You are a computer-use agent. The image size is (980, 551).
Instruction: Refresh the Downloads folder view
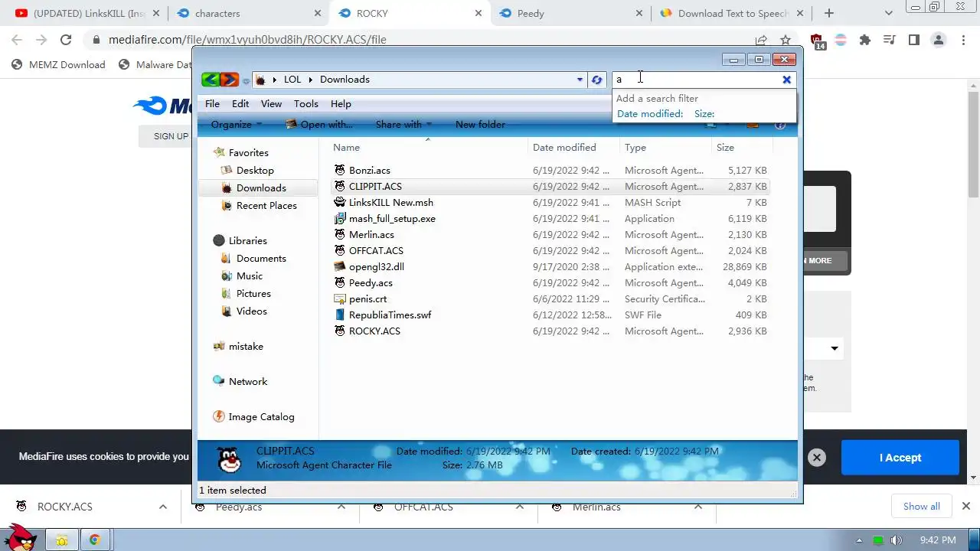click(x=597, y=80)
